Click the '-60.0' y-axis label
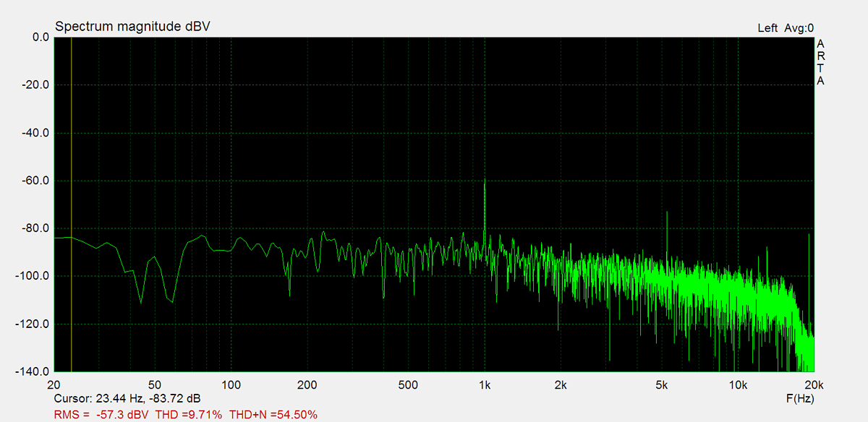868x422 pixels. 35,181
